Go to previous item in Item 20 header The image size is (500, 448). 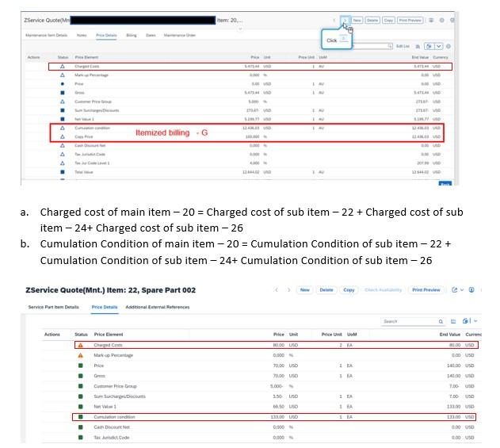pyautogui.click(x=334, y=20)
